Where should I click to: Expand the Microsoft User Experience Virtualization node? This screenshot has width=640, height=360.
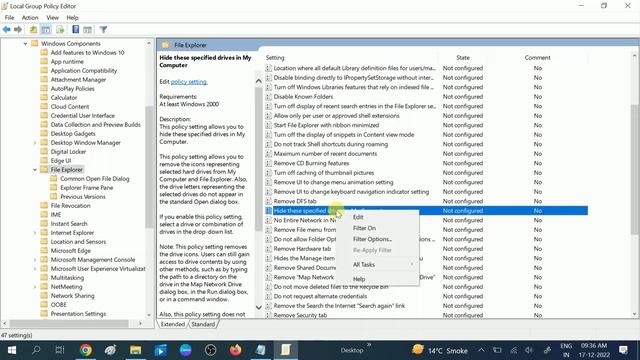(35, 269)
